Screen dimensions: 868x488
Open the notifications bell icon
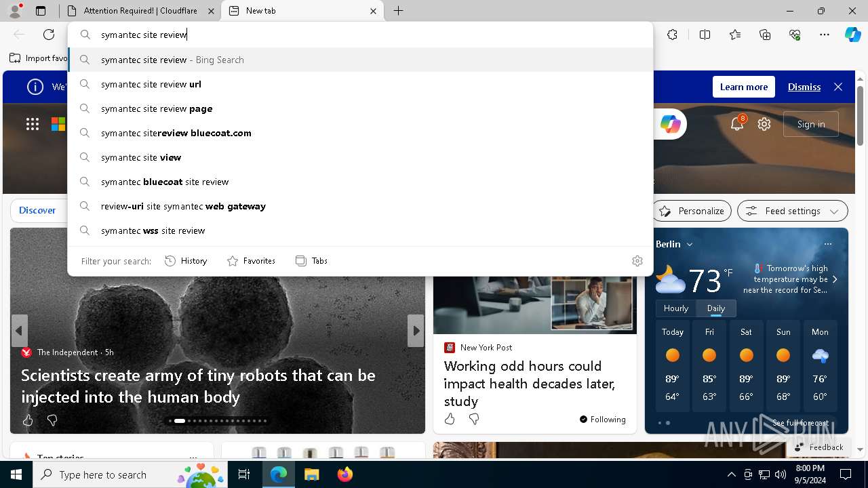coord(737,123)
